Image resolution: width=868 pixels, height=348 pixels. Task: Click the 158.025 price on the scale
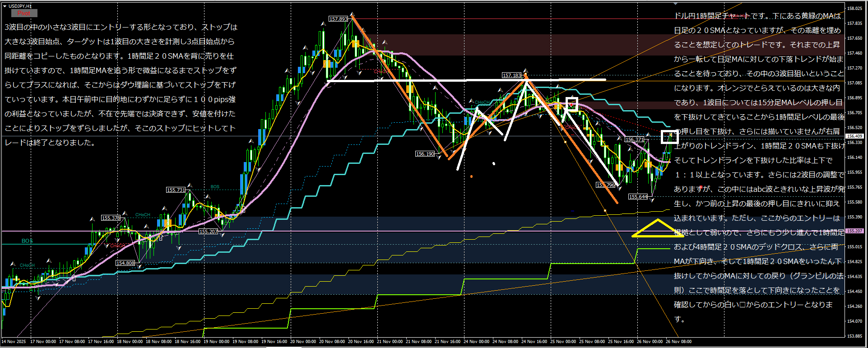pos(855,9)
